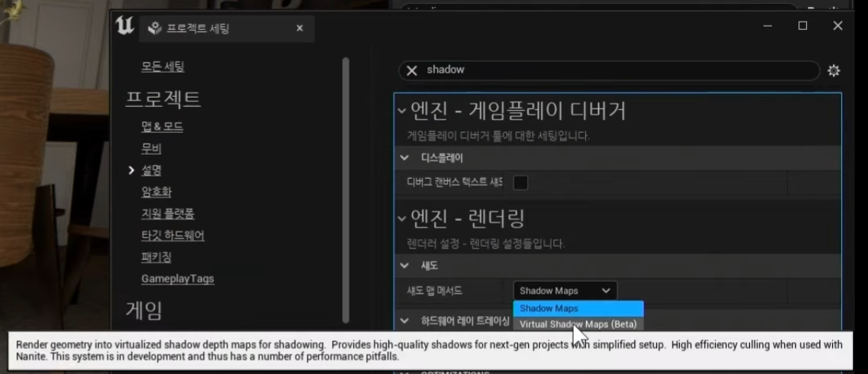Click 디버그 캔버스 텍스트 섀도 label
The image size is (868, 374).
pyautogui.click(x=455, y=182)
